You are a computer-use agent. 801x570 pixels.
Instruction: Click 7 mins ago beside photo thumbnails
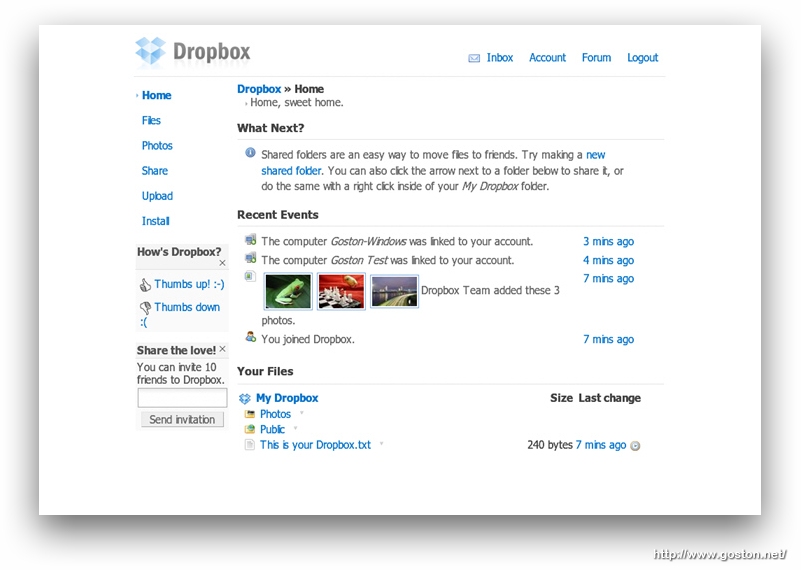click(608, 279)
